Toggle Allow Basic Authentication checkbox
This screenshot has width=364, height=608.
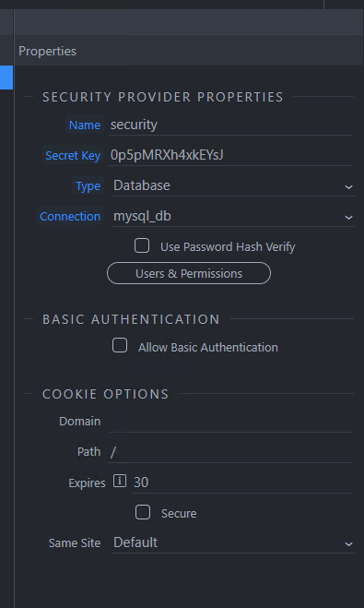120,345
